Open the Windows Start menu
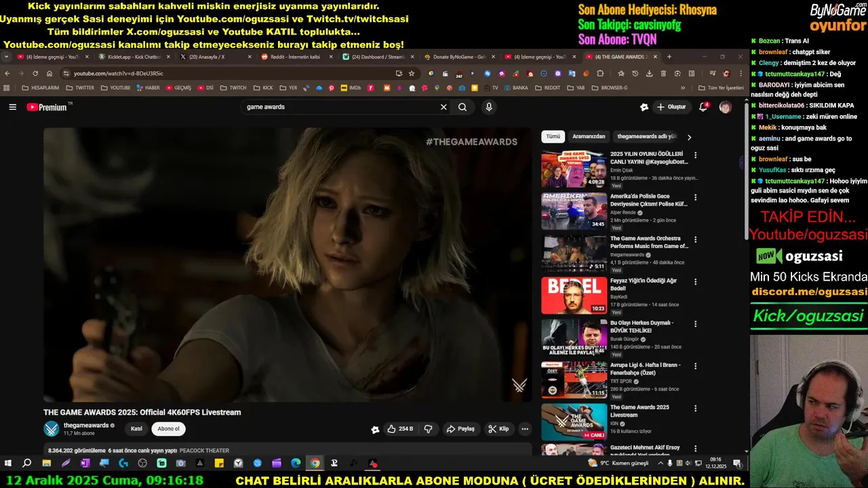Screen dimensions: 868x488 pyautogui.click(x=8, y=464)
